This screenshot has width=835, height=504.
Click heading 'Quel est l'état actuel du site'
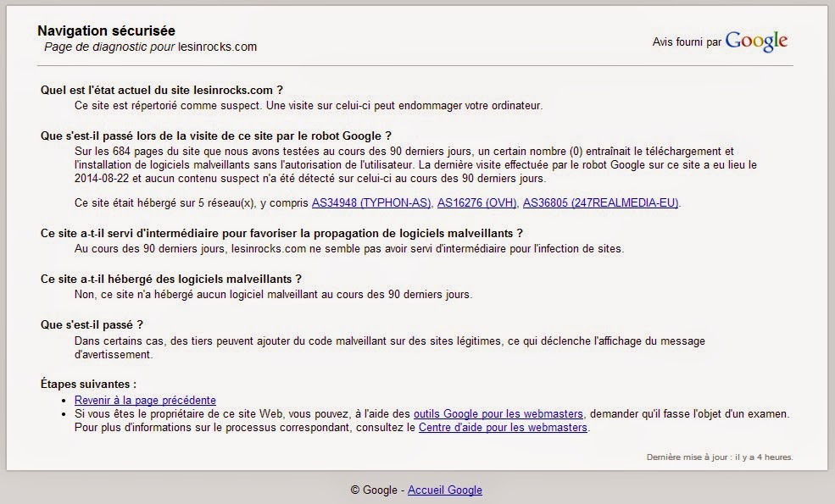point(161,90)
